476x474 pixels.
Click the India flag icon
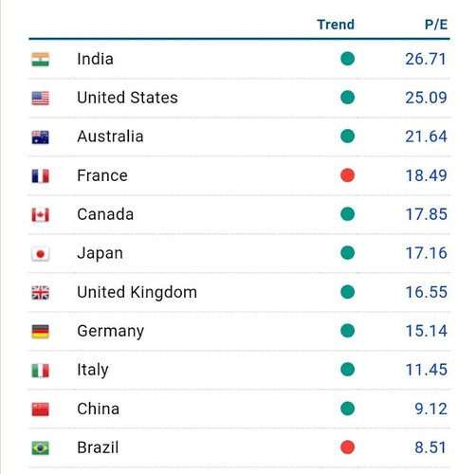pyautogui.click(x=41, y=60)
